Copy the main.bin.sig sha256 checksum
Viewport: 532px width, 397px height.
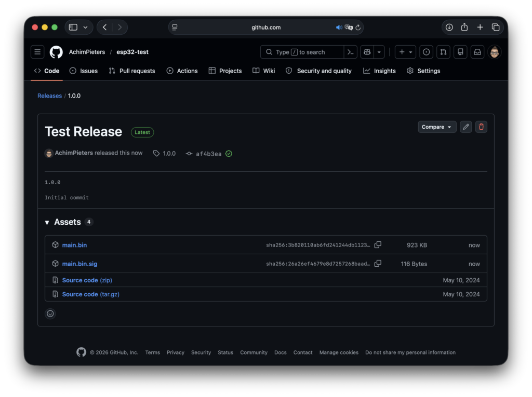click(x=378, y=264)
